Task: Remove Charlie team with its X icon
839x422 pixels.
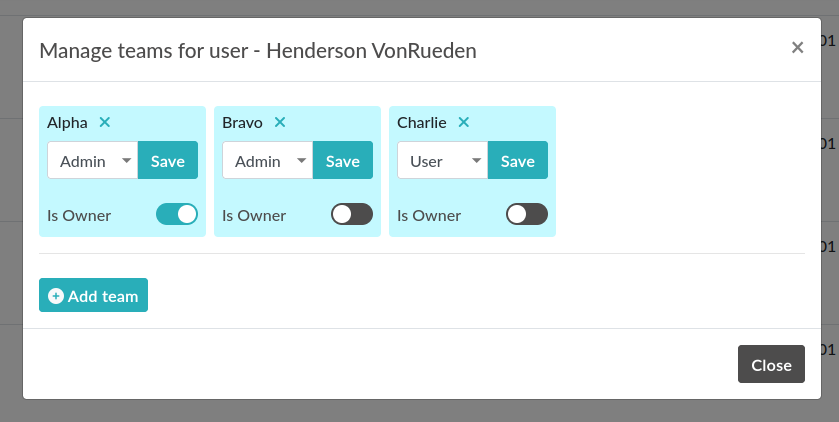Action: pos(463,122)
